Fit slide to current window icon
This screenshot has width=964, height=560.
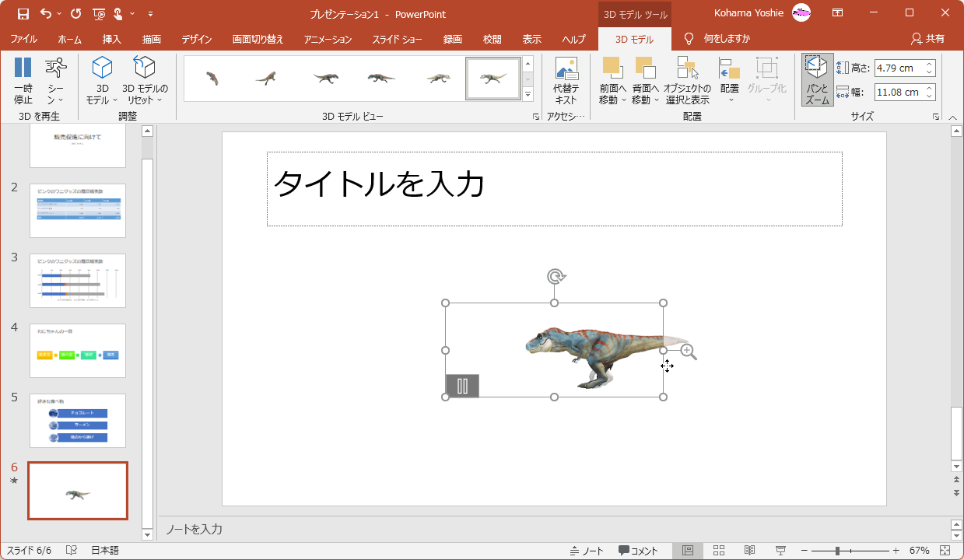945,551
